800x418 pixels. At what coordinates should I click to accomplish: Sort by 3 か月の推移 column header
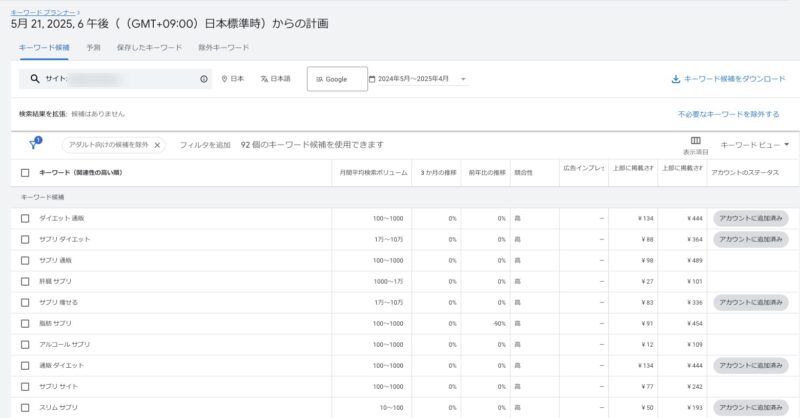(438, 173)
